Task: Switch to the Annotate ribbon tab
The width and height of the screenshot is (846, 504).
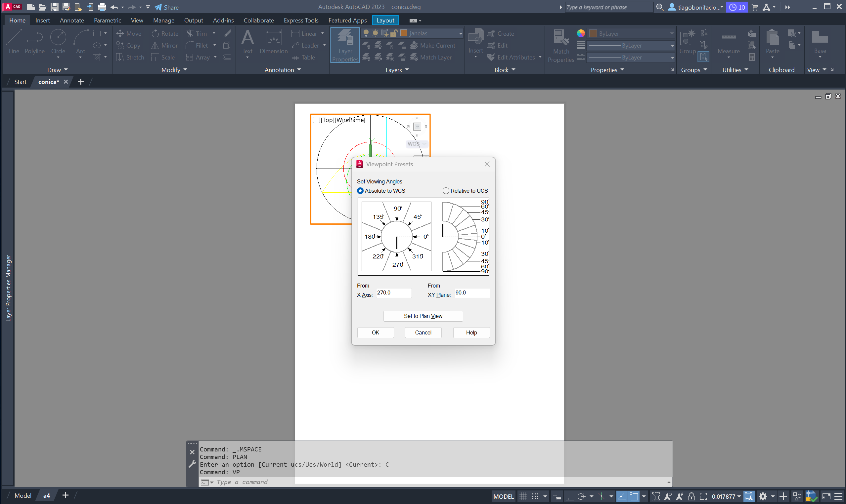Action: coord(72,20)
